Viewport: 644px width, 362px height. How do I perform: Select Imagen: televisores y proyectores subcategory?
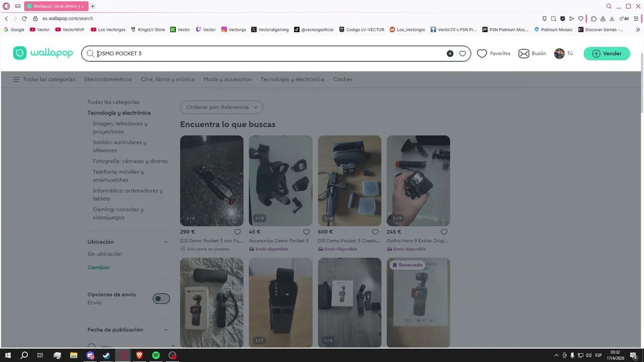tap(120, 128)
